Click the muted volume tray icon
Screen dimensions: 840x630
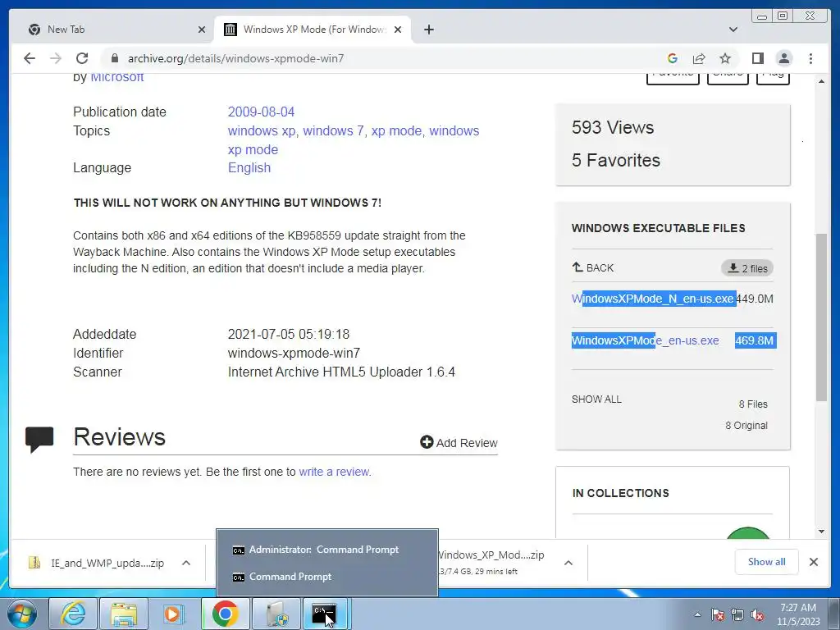(757, 614)
